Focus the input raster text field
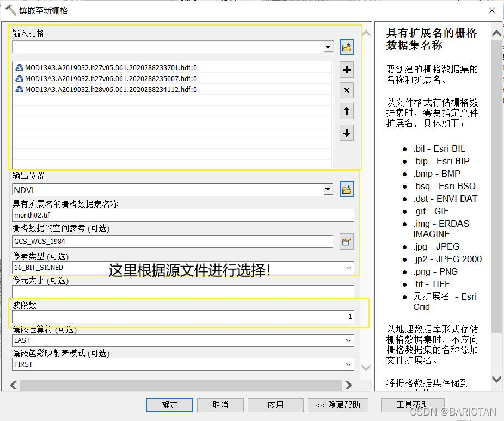 pos(168,47)
